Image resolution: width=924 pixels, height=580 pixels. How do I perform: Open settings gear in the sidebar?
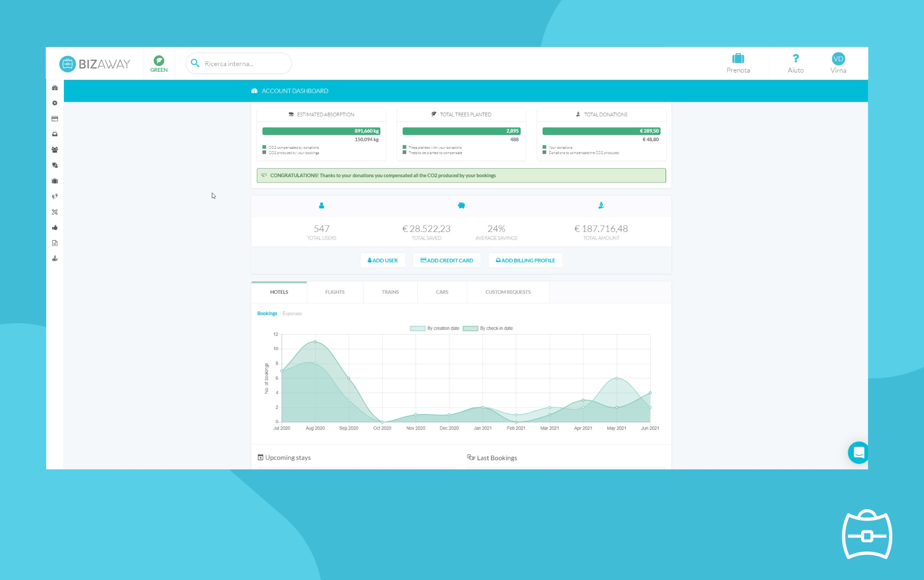point(55,103)
